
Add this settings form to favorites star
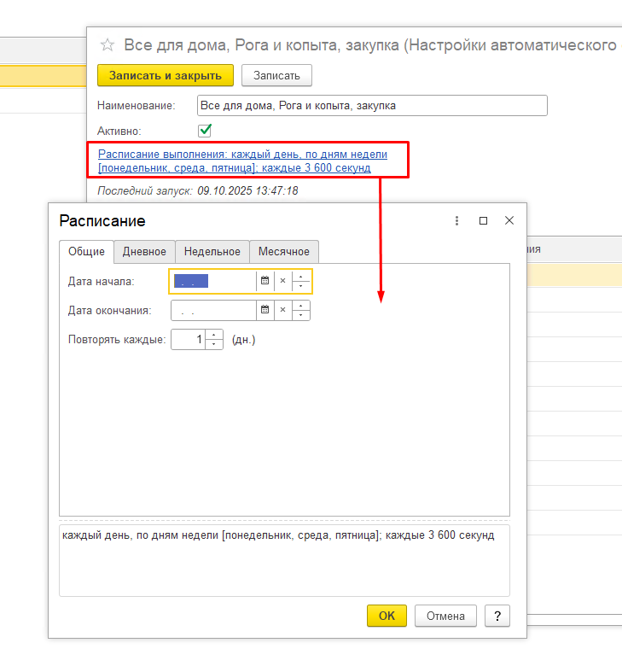[108, 44]
